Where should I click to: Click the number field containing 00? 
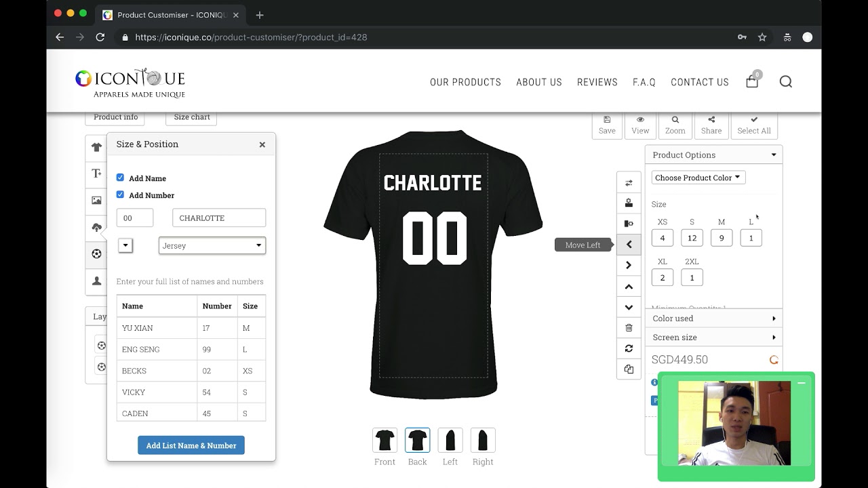[135, 218]
